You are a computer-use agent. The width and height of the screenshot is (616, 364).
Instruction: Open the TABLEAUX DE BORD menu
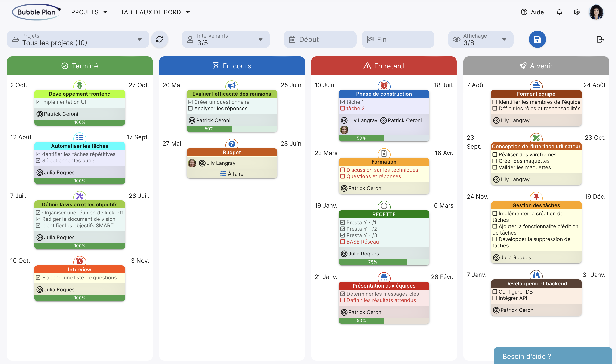(x=155, y=12)
